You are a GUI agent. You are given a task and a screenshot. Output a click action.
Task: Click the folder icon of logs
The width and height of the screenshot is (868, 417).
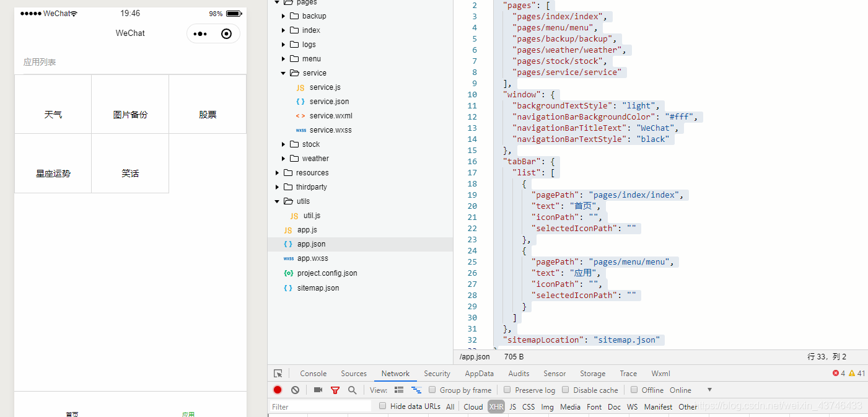coord(294,45)
